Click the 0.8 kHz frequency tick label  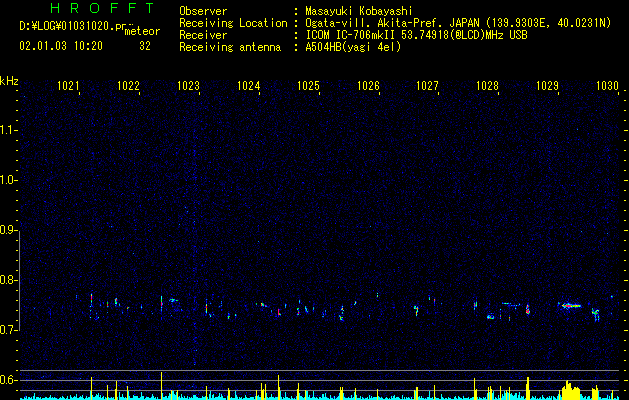[8, 280]
